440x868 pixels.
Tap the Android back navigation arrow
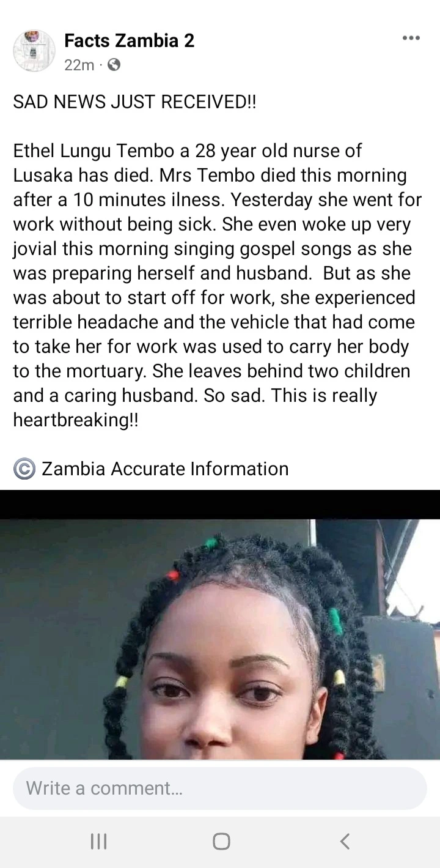click(345, 841)
